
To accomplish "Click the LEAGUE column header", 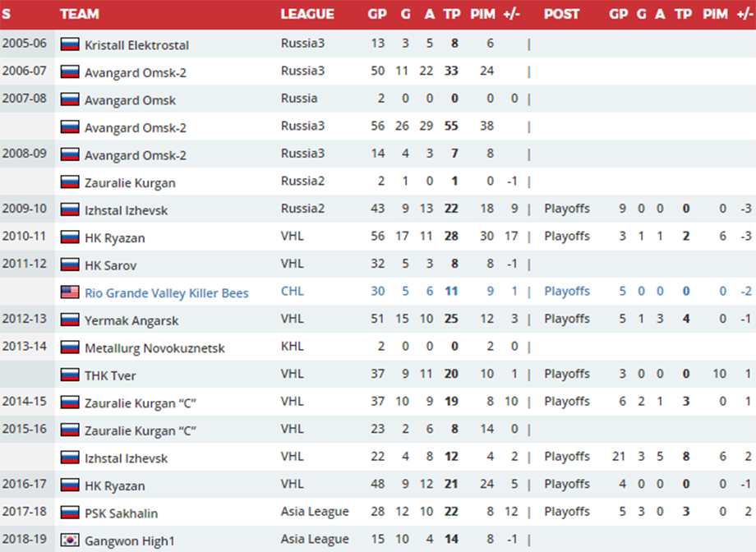I will pos(307,14).
